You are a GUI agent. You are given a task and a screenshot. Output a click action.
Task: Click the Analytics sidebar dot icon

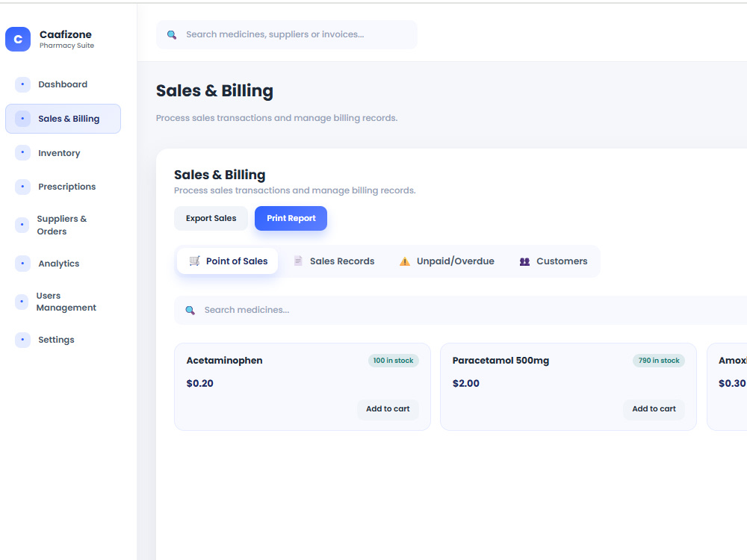coord(22,264)
